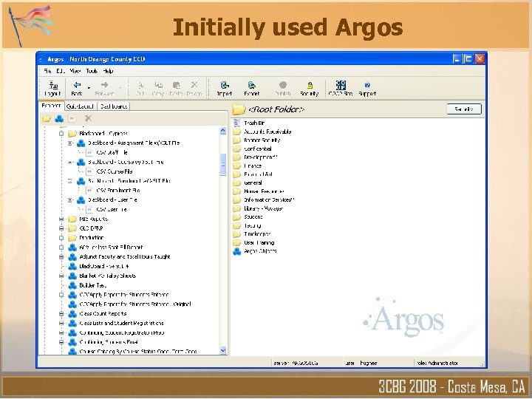Screen dimensions: 532x399
Task: Toggle the Production folder tree node
Action: [61, 238]
